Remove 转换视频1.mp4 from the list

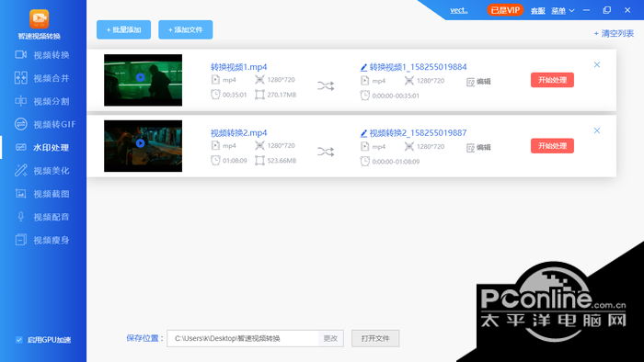[x=597, y=65]
